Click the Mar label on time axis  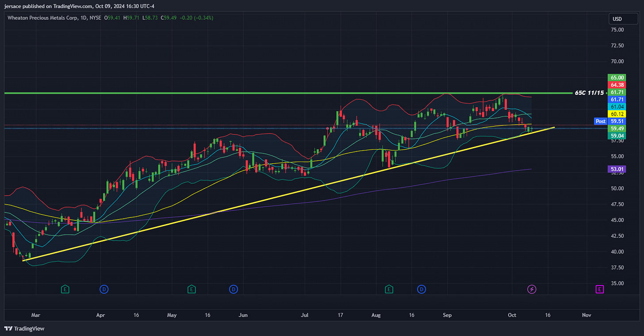tap(35, 315)
